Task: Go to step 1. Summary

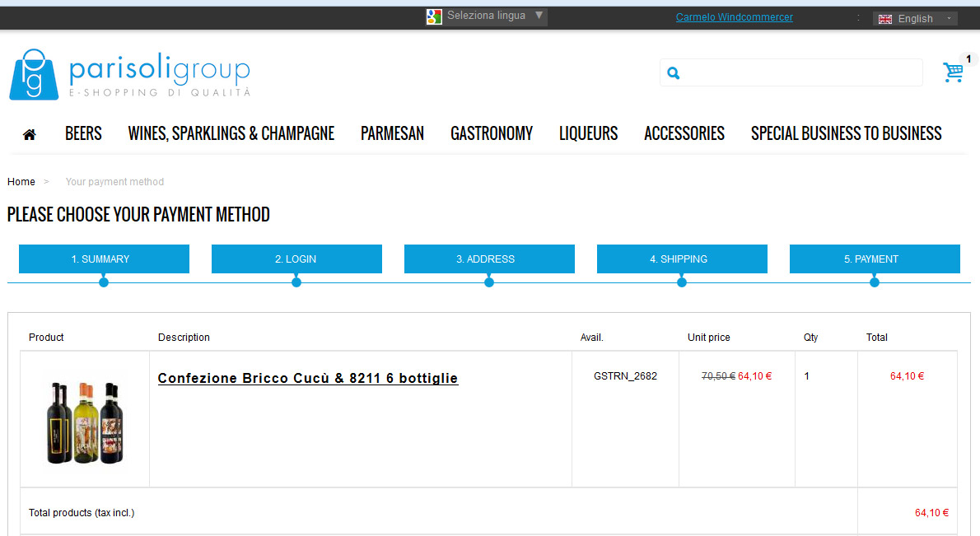Action: pos(104,259)
